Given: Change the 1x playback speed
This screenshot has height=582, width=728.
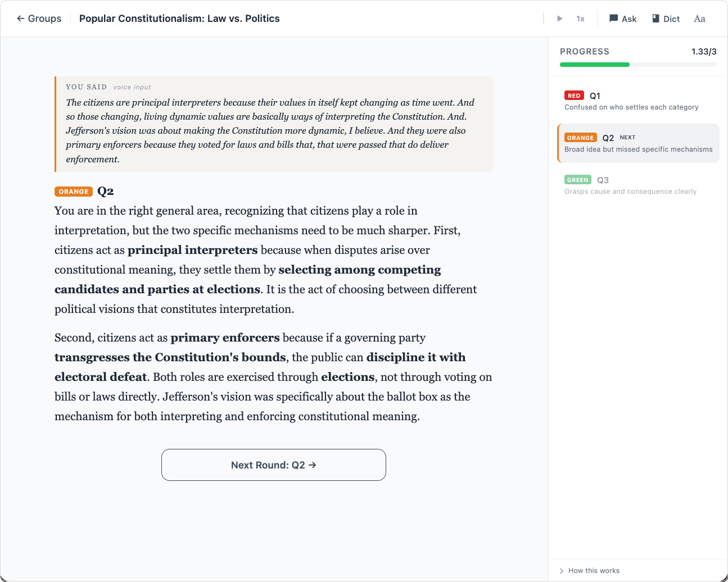Looking at the screenshot, I should 580,18.
